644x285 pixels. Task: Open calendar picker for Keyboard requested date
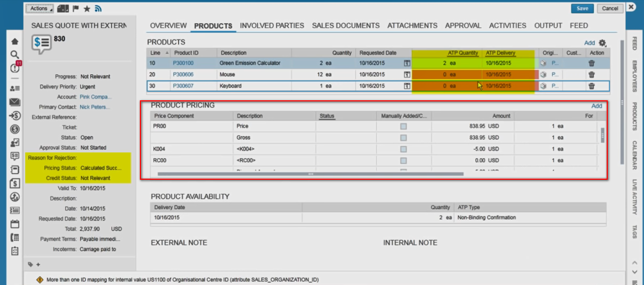pyautogui.click(x=407, y=86)
